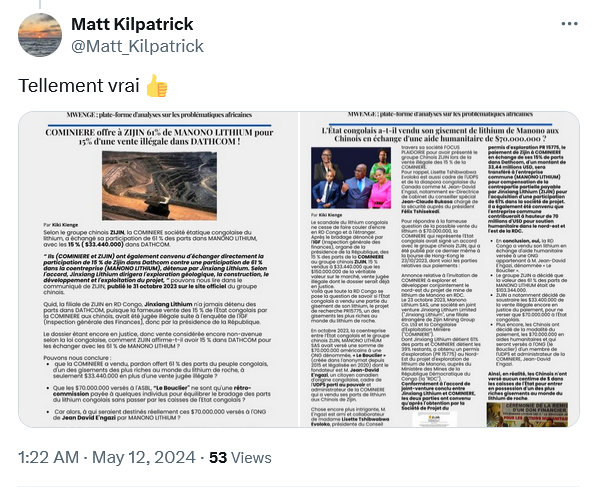Click the 'Par Kiki Kienge' byline in left article

click(x=61, y=225)
